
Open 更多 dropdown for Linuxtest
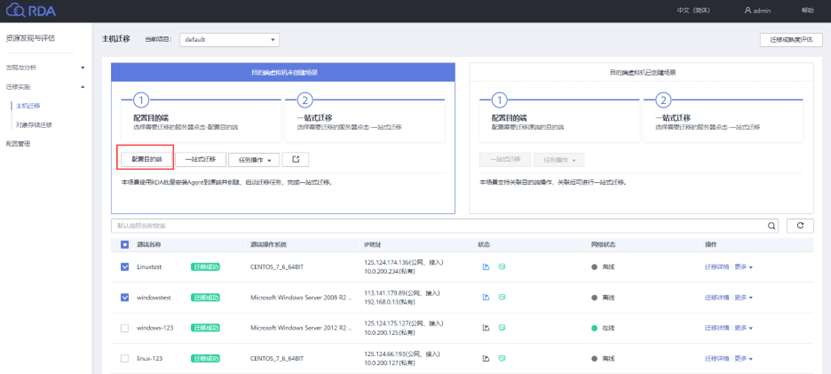[x=743, y=267]
